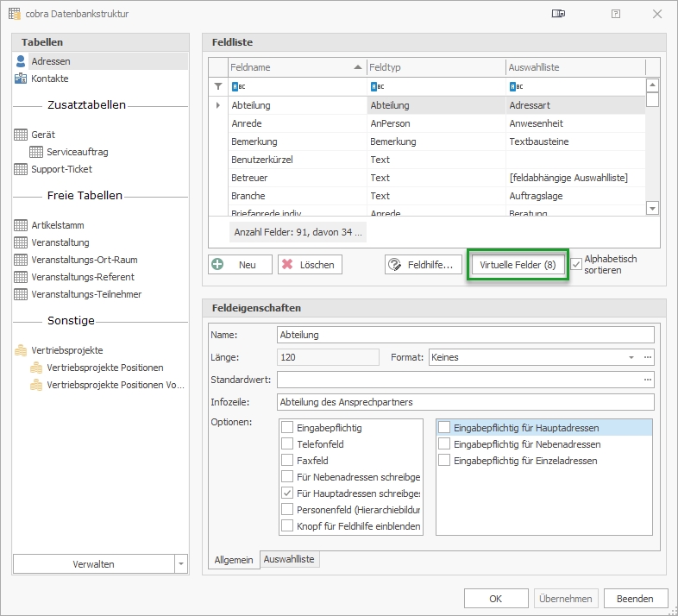This screenshot has width=678, height=616.
Task: Open Virtuelle Felder (8) button
Action: 518,265
